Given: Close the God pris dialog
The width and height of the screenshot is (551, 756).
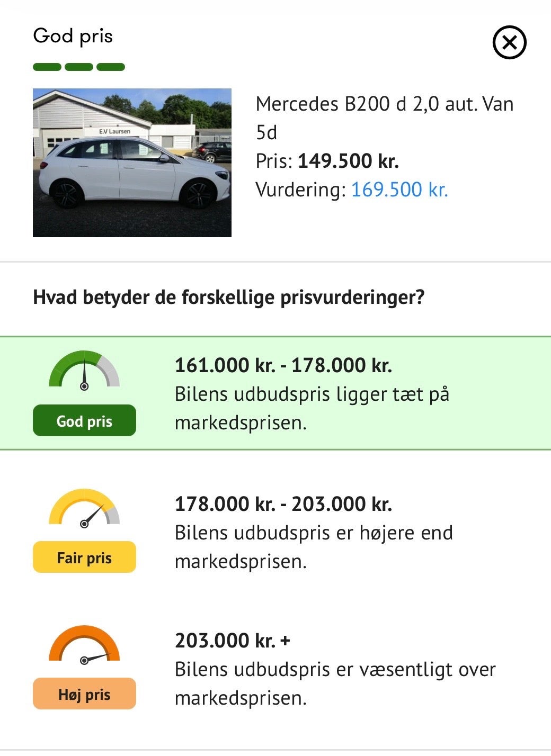Looking at the screenshot, I should pyautogui.click(x=509, y=42).
